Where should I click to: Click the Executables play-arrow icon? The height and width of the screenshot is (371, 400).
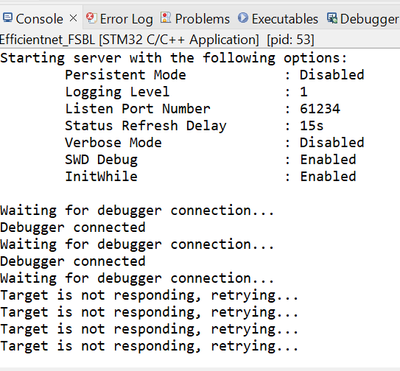(243, 18)
